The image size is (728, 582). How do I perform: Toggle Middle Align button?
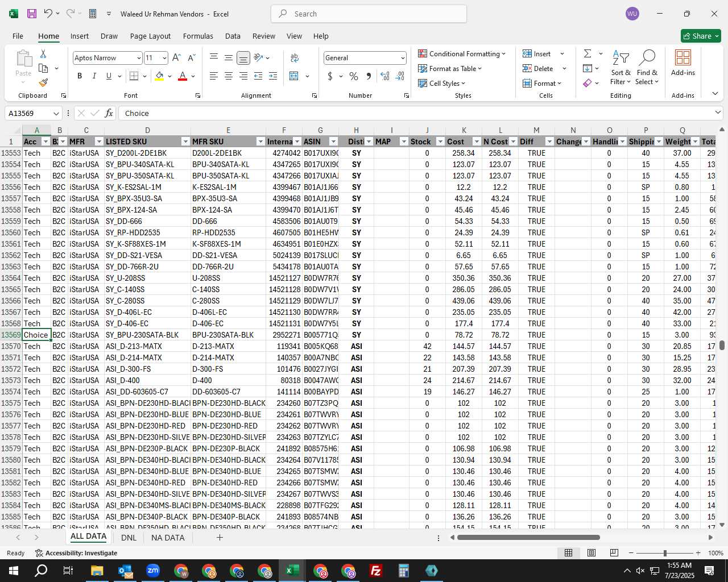tap(228, 57)
